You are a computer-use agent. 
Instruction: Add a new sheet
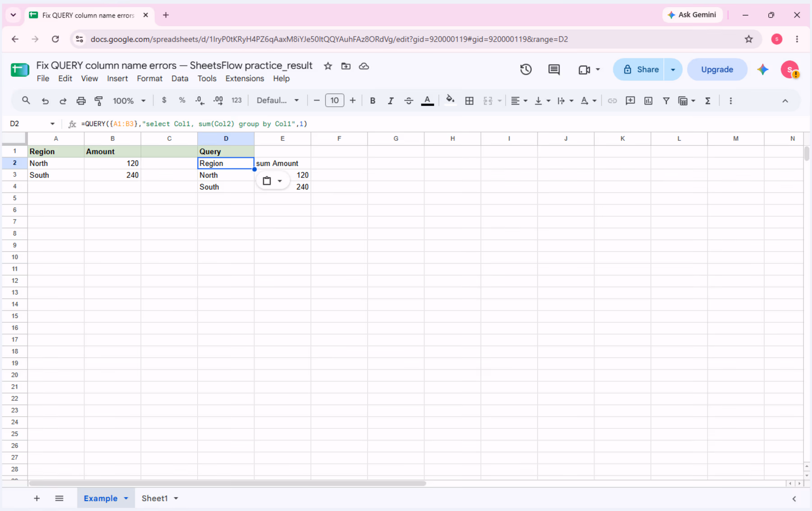[x=37, y=498]
